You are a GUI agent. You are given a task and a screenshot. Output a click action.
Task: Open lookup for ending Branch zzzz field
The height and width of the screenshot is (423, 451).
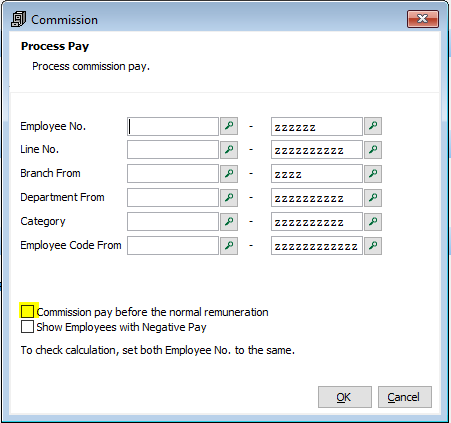tap(373, 174)
